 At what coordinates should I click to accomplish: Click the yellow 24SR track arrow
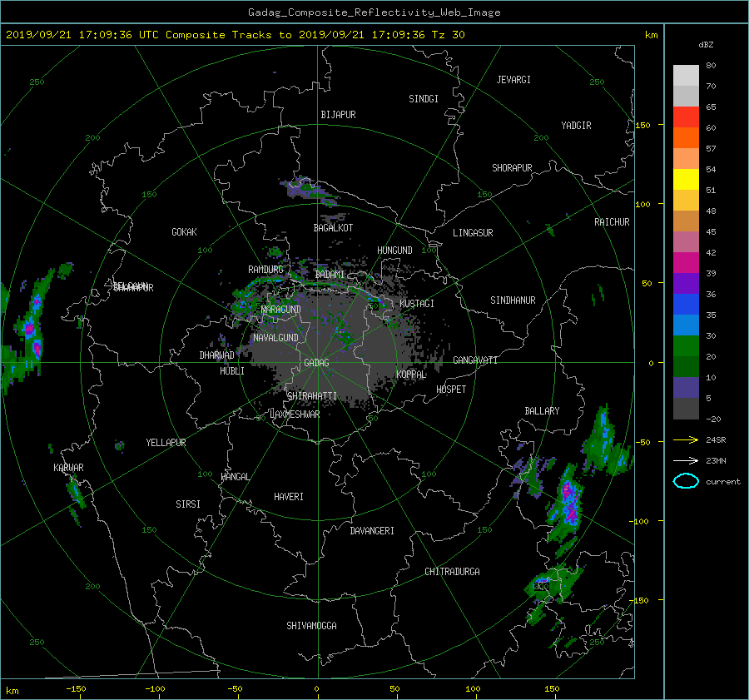[686, 439]
